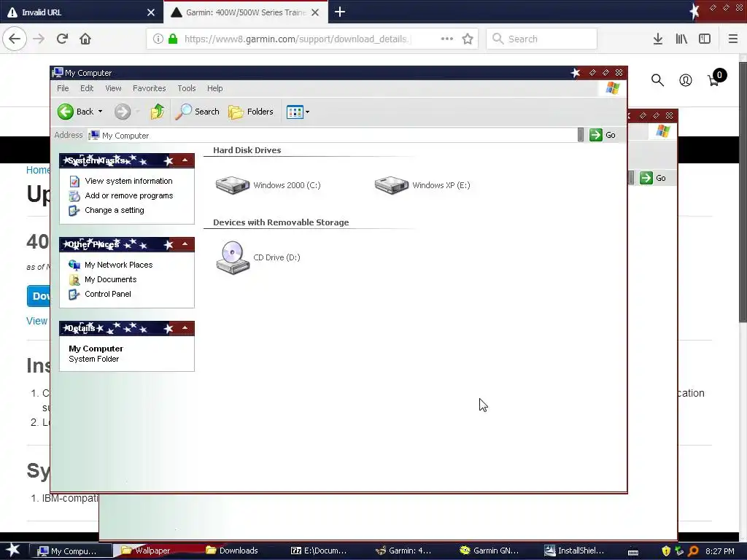The width and height of the screenshot is (747, 560).
Task: Open the Edit menu
Action: 87,88
